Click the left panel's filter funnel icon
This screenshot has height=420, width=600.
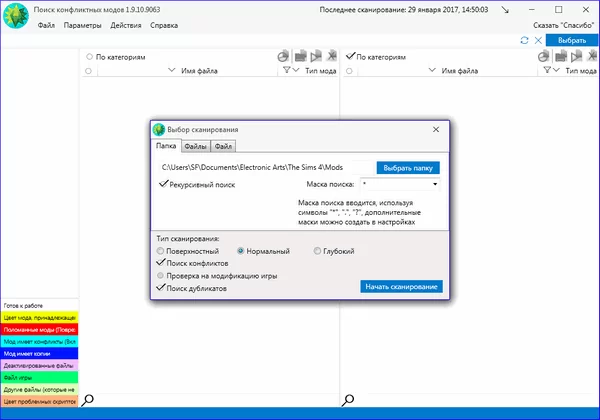(287, 71)
